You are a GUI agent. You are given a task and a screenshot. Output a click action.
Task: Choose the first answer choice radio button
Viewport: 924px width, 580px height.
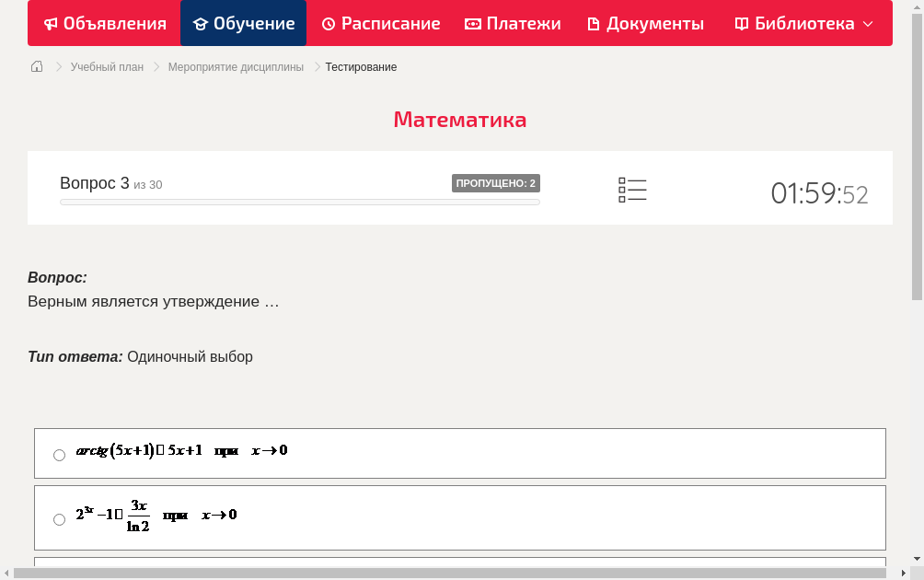pos(59,454)
